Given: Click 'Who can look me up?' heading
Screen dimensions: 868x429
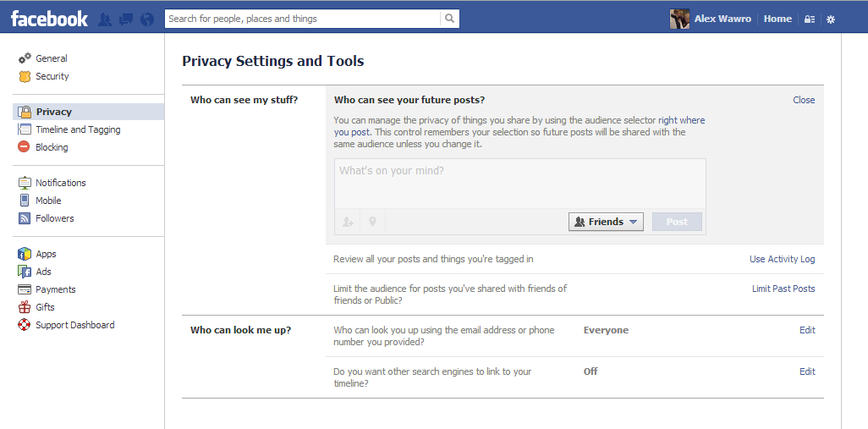Looking at the screenshot, I should coord(241,331).
